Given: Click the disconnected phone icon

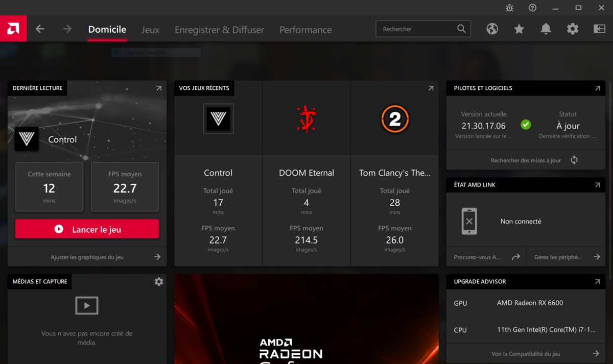Looking at the screenshot, I should tap(469, 221).
